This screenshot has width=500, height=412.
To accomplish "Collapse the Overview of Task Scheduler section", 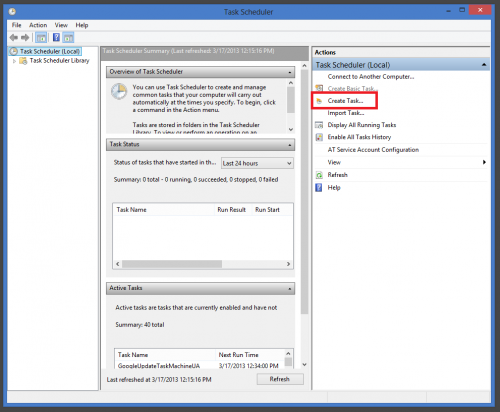I will point(290,72).
